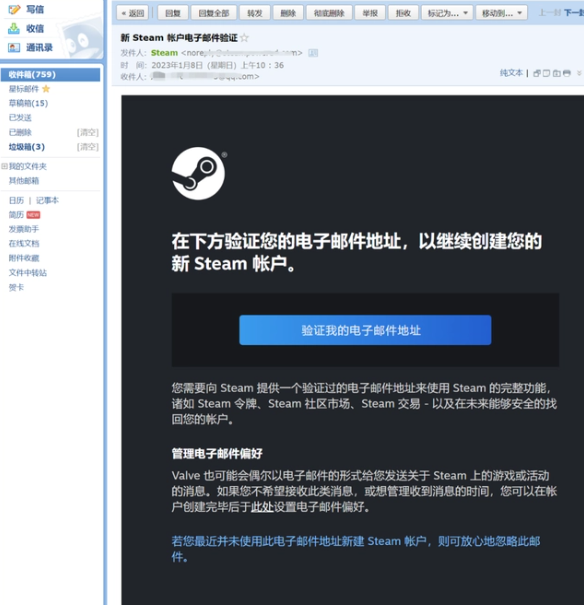Open the email in a new window icon
Image resolution: width=584 pixels, height=605 pixels.
[537, 73]
